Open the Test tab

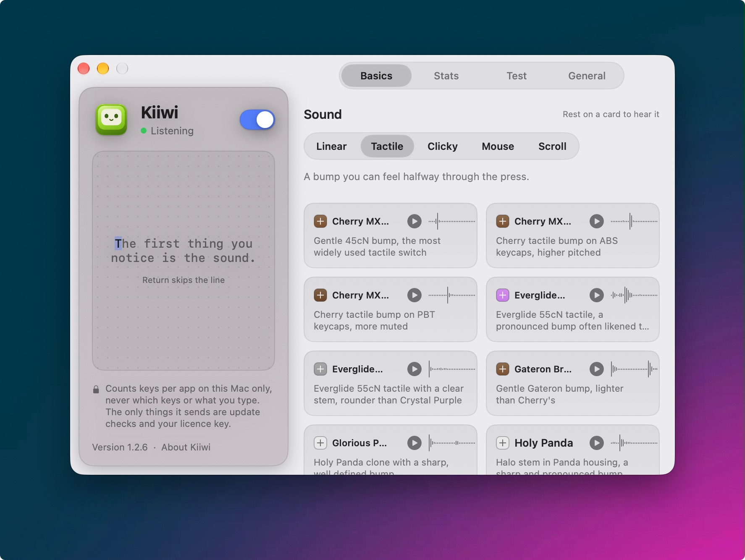click(x=516, y=76)
